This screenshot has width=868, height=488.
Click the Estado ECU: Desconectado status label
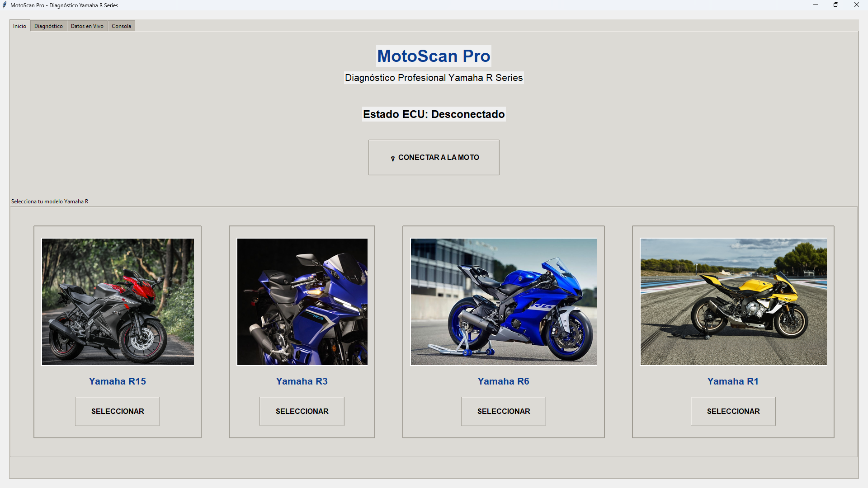tap(433, 114)
